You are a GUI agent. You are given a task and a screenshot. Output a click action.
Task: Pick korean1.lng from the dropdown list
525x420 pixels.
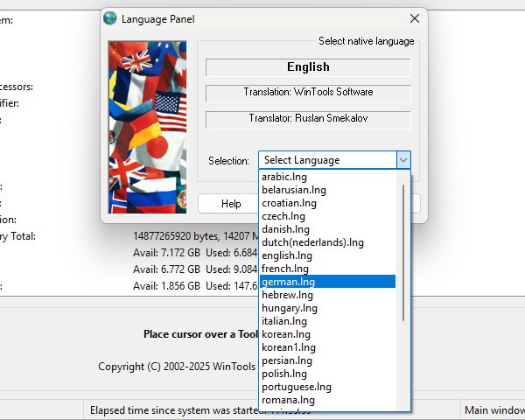(288, 347)
